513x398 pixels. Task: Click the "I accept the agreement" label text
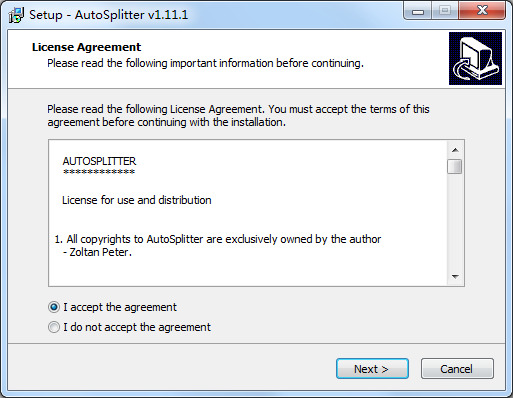120,307
